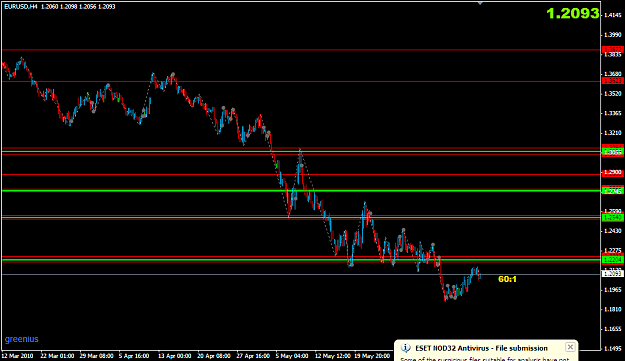Click the 5 Apr 16:00 time label
This screenshot has width=625, height=361.
[x=134, y=356]
